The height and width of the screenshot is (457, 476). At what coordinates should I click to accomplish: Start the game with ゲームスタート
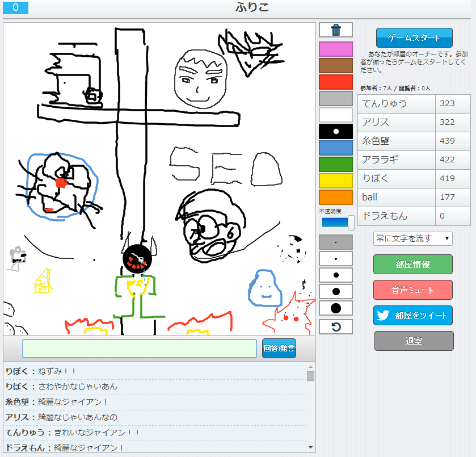(x=414, y=37)
